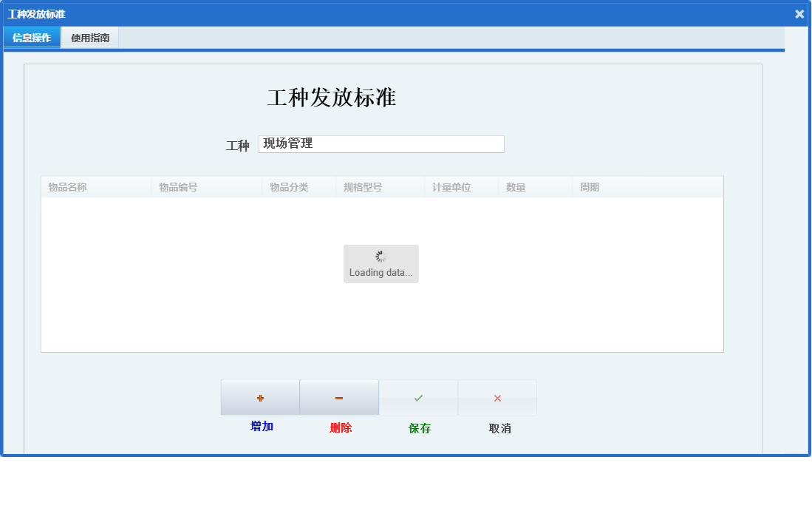This screenshot has width=812, height=508.
Task: Click the loading spinner icon
Action: point(381,256)
